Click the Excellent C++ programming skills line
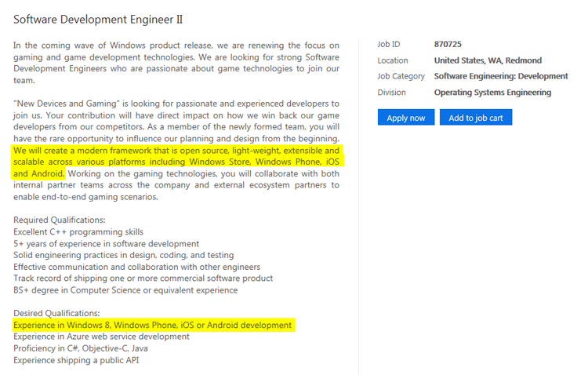 (x=78, y=232)
